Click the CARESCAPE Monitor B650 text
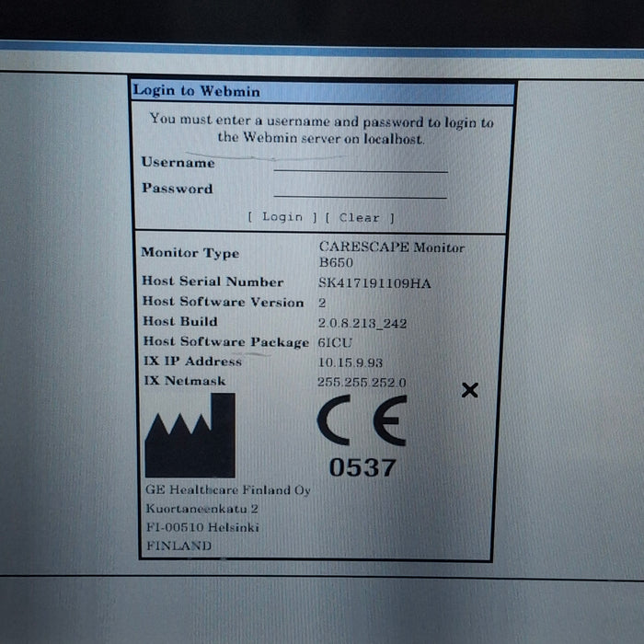 tap(391, 254)
